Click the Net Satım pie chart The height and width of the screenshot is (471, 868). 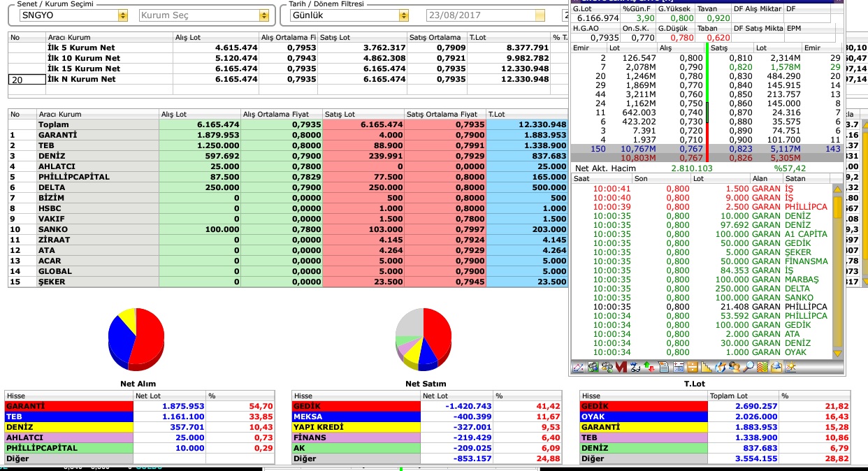tap(424, 339)
